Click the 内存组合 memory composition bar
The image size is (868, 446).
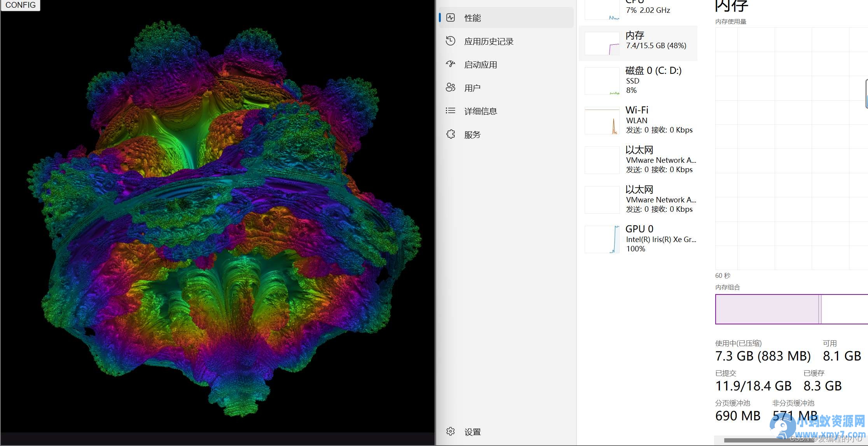pyautogui.click(x=791, y=309)
